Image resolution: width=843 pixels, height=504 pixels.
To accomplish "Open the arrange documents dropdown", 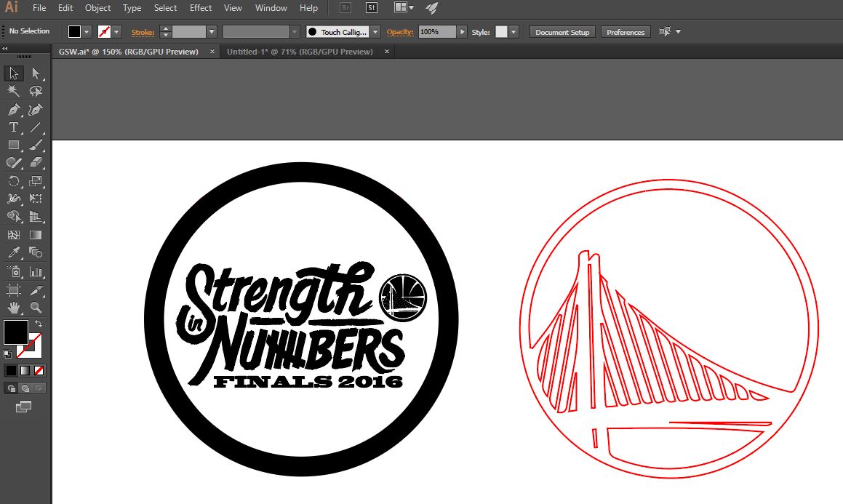I will coord(404,7).
